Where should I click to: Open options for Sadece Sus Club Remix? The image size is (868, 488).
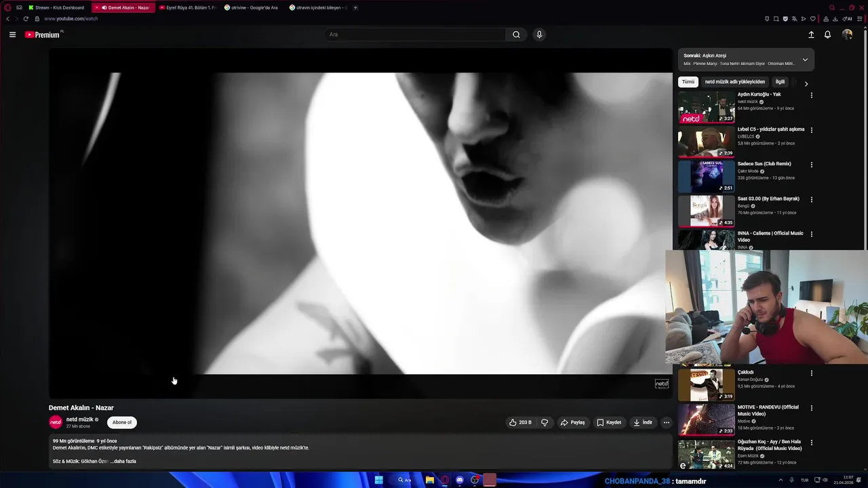click(811, 165)
